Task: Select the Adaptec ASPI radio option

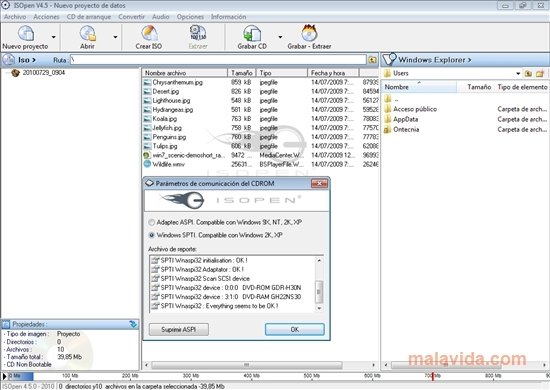Action: (152, 222)
